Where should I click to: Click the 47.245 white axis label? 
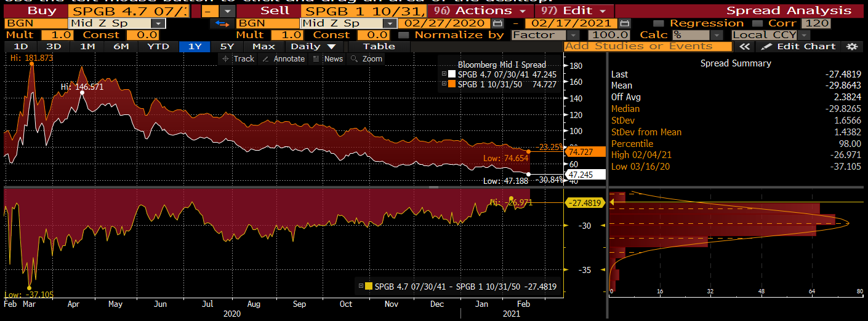tap(585, 175)
